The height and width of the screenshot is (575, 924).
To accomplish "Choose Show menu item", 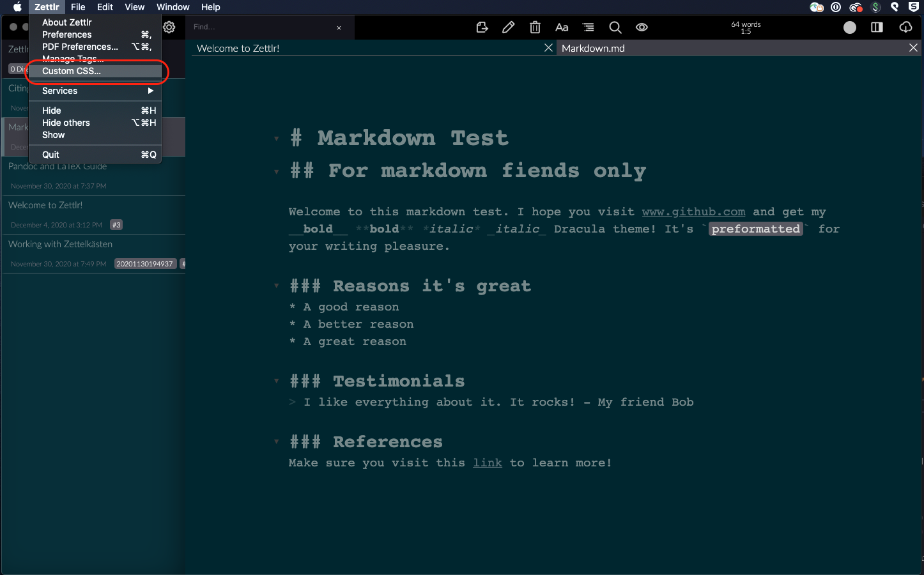I will (95, 135).
